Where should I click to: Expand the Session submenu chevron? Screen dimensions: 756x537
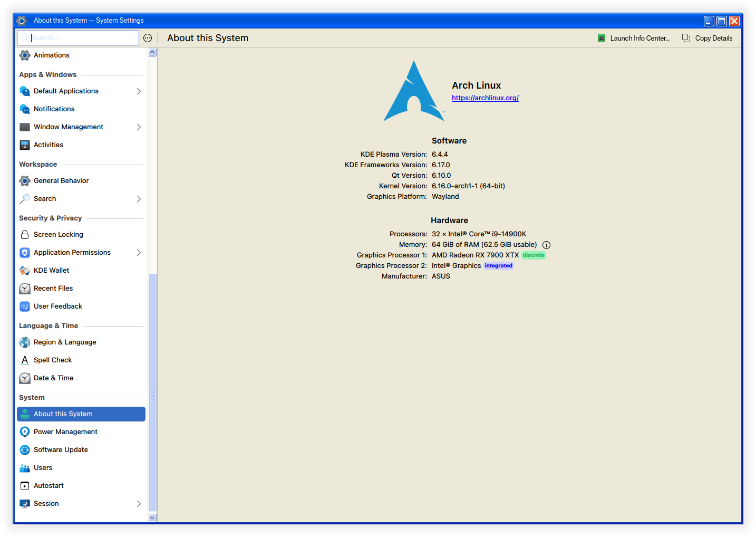139,504
